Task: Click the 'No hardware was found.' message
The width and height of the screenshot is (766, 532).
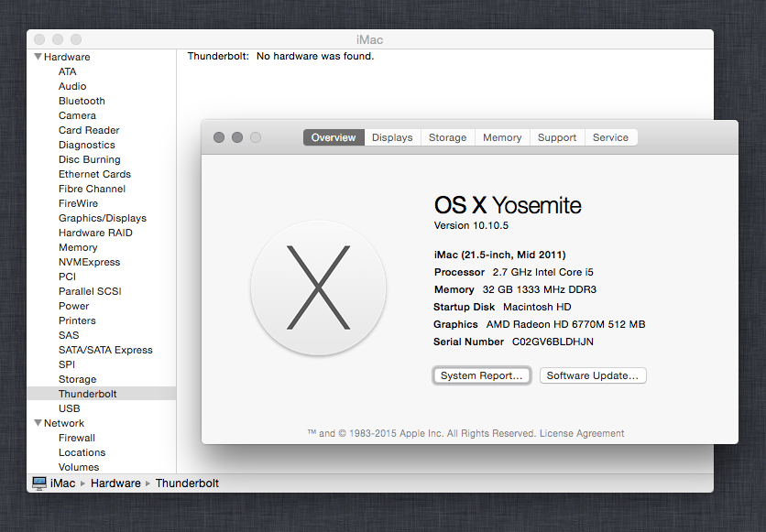Action: pyautogui.click(x=315, y=56)
